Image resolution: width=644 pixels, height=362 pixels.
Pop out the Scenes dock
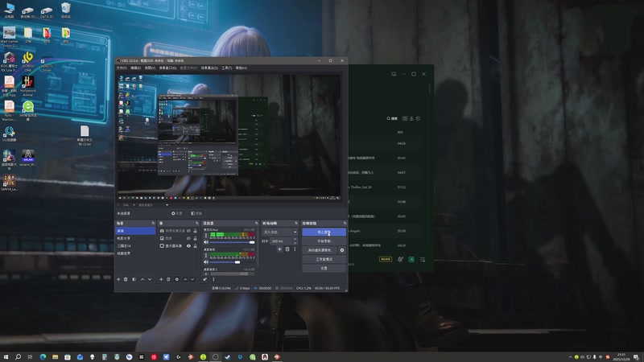tap(153, 224)
